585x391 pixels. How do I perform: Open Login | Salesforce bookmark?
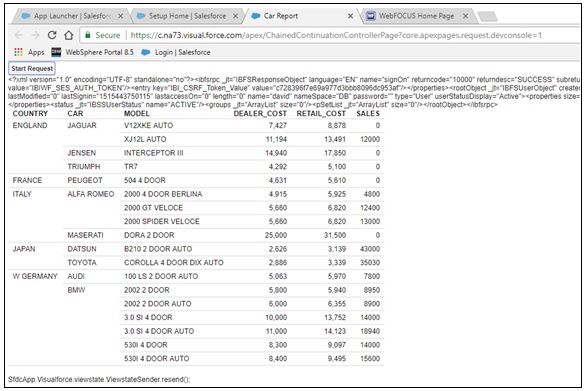pos(176,52)
